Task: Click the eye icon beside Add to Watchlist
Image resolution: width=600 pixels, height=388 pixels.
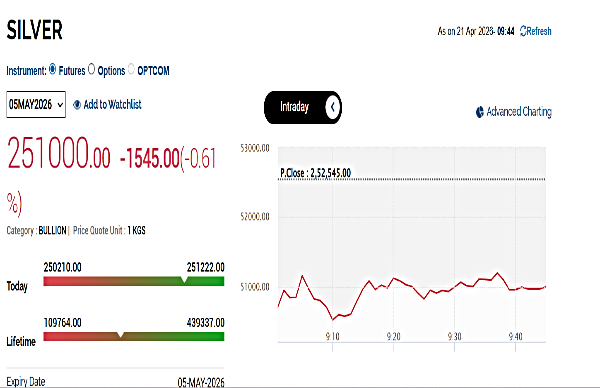Action: [x=77, y=105]
